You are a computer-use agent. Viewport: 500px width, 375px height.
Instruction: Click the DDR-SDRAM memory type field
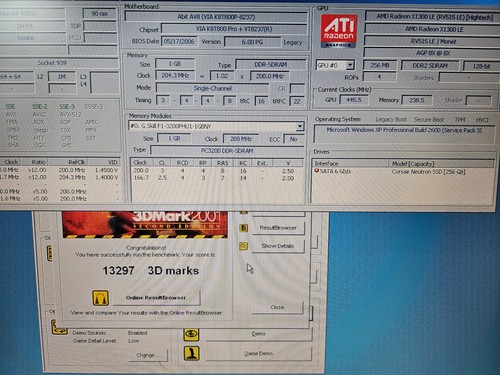tap(271, 64)
